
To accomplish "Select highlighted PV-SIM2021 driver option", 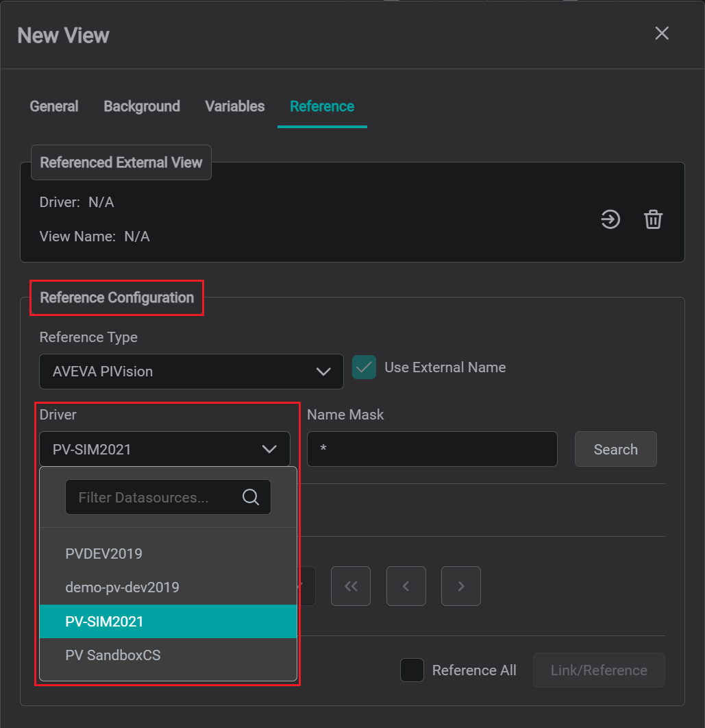I will (168, 621).
